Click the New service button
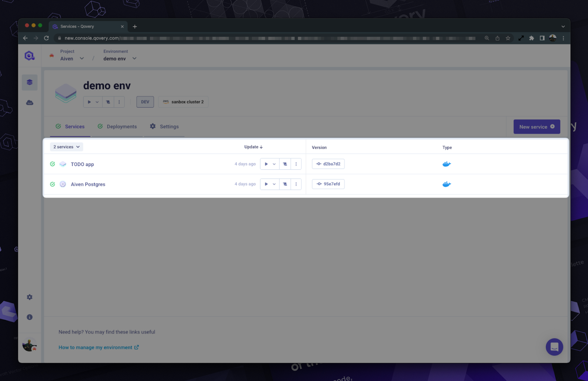Image resolution: width=588 pixels, height=381 pixels. (537, 127)
